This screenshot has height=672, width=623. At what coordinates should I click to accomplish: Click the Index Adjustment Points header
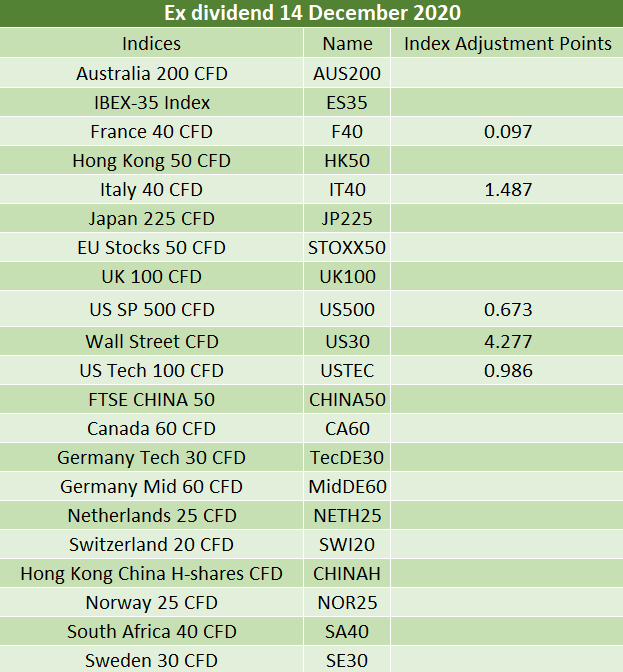tap(507, 43)
